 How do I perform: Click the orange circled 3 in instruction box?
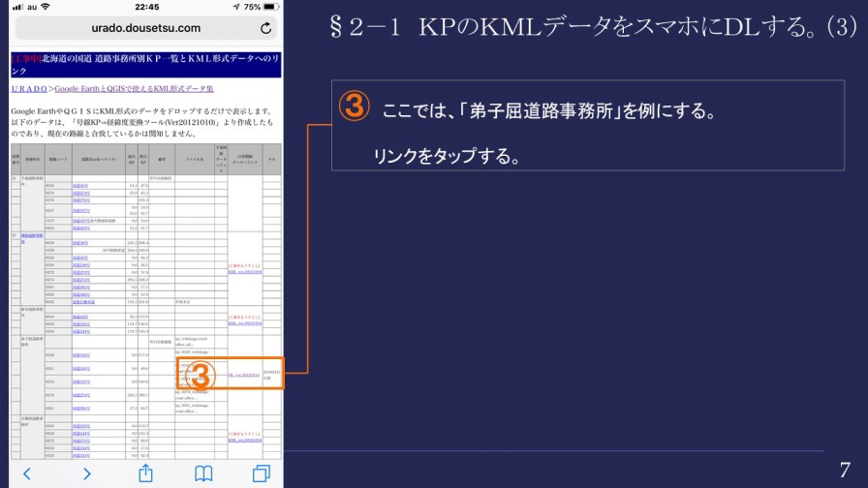(x=354, y=108)
